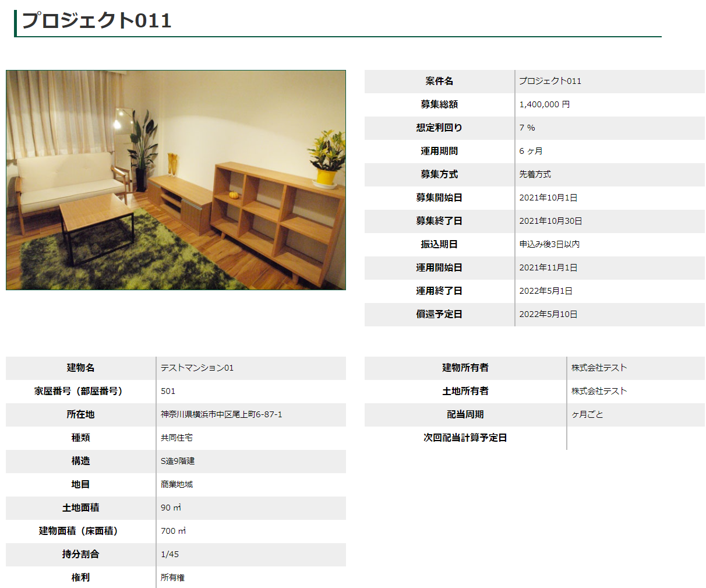Screen dimensions: 706x588
Task: Click the 持分割合 label
Action: [80, 554]
